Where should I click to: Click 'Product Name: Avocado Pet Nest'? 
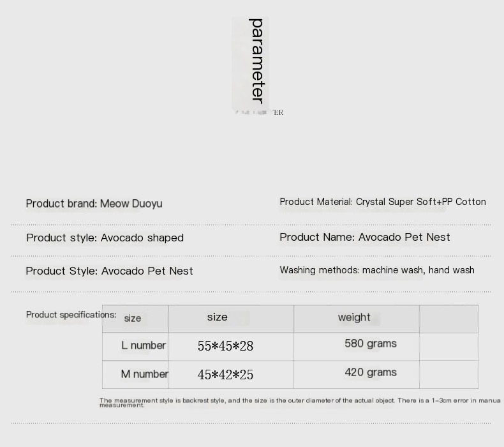pos(364,237)
